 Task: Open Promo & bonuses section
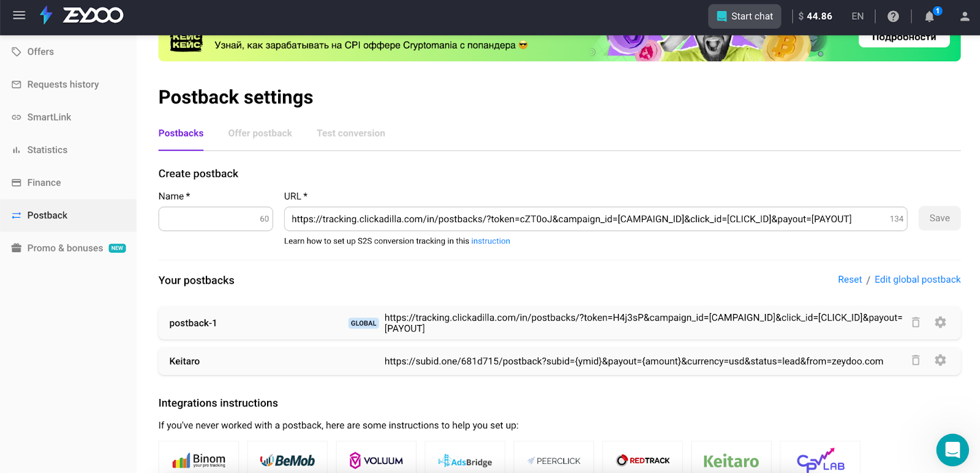pos(65,248)
